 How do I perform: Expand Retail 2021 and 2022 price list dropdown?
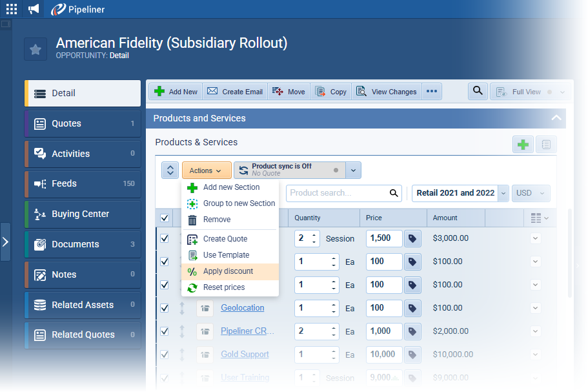click(503, 193)
